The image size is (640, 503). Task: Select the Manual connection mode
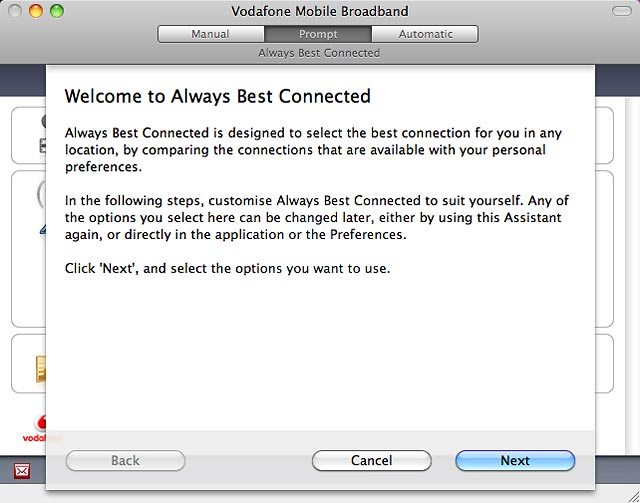click(x=211, y=34)
